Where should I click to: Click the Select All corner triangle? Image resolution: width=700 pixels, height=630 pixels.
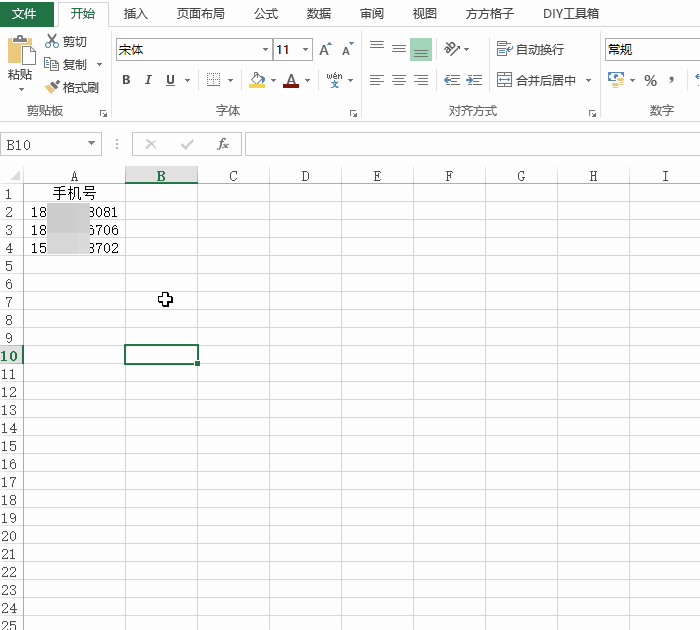pos(14,175)
